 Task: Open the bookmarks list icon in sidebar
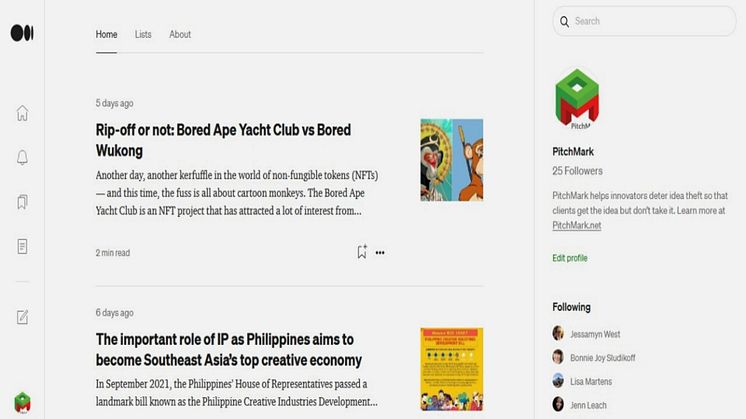[x=22, y=202]
